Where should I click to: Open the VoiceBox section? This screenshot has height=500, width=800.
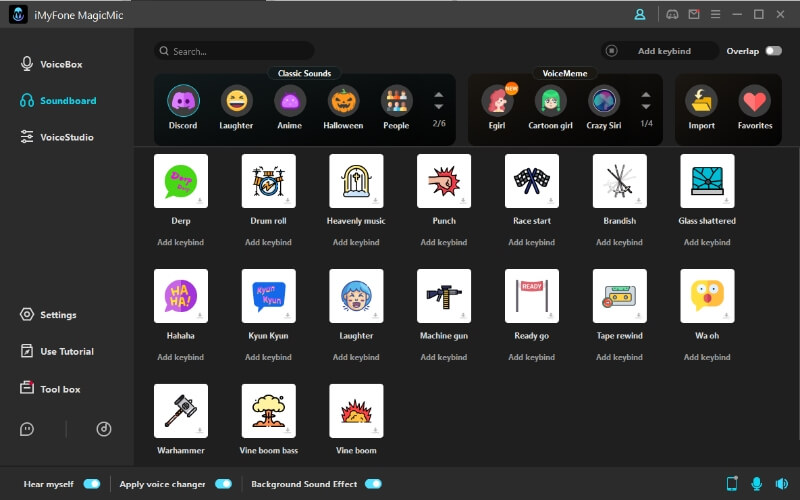pyautogui.click(x=52, y=64)
